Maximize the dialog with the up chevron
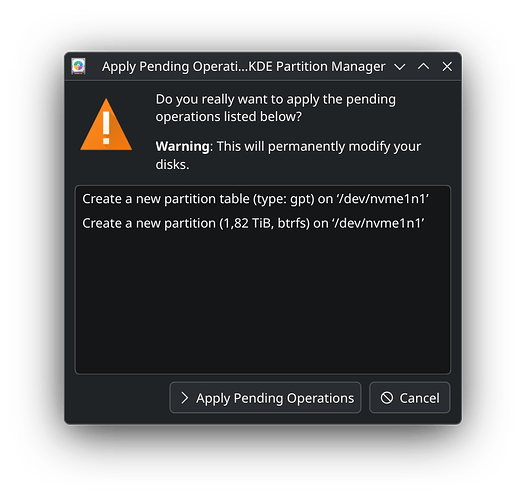 424,66
